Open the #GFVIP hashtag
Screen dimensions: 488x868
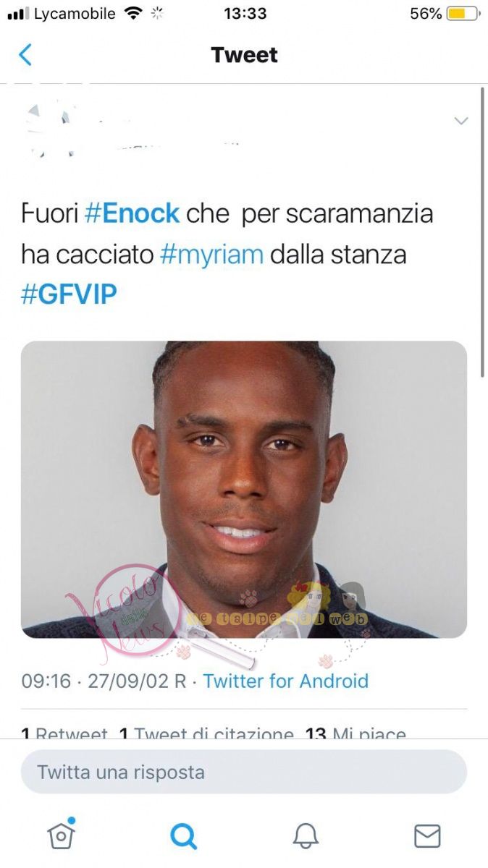click(x=69, y=295)
